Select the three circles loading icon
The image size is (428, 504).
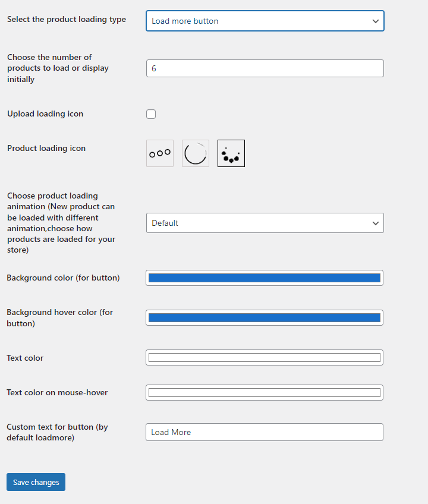pyautogui.click(x=160, y=153)
